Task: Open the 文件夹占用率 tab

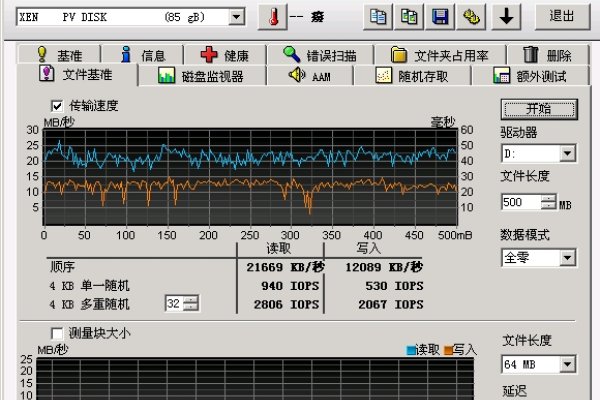Action: point(442,55)
